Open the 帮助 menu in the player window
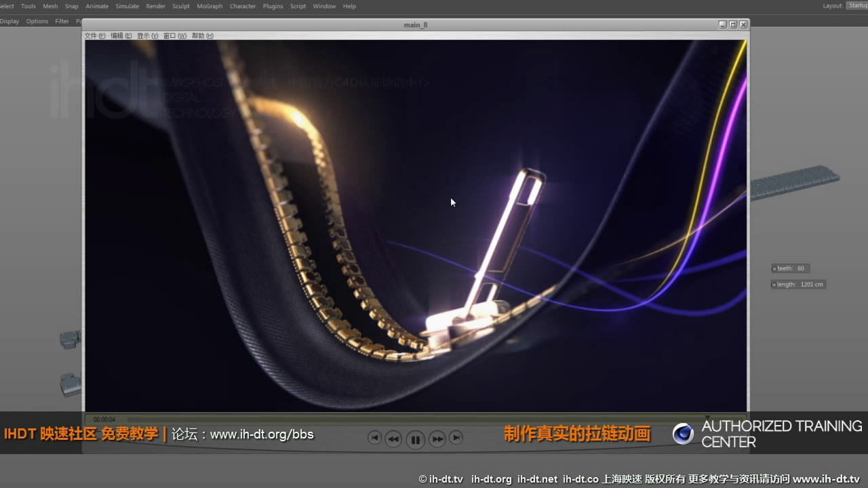Viewport: 868px width, 488px height. [x=203, y=35]
